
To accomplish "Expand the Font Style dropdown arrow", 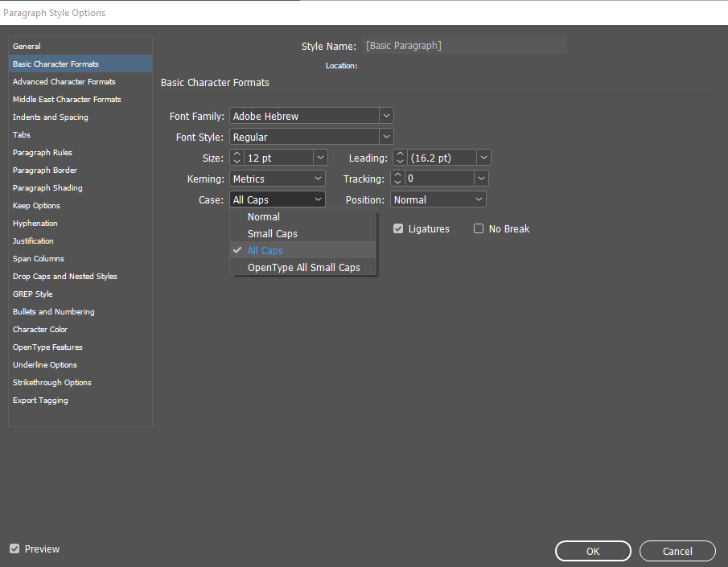I will point(386,137).
